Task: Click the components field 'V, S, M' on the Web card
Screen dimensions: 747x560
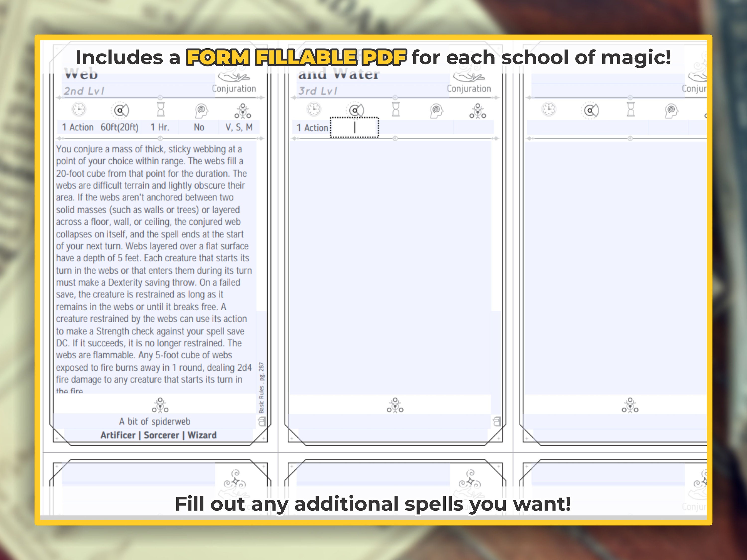Action: [239, 127]
